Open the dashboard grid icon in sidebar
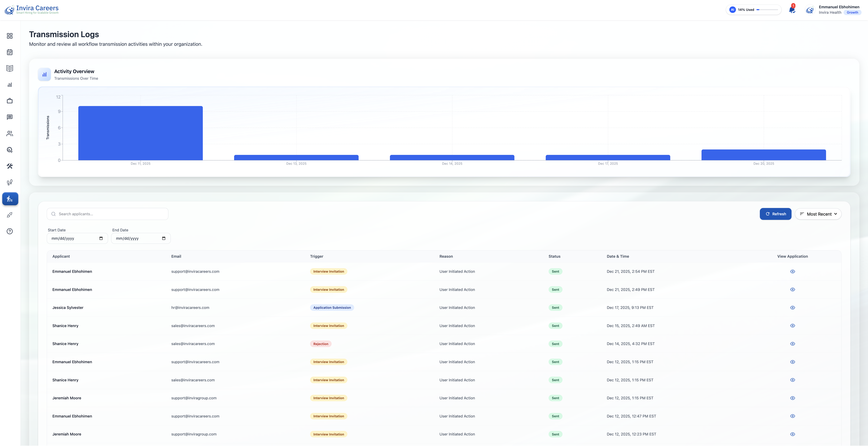 (10, 36)
